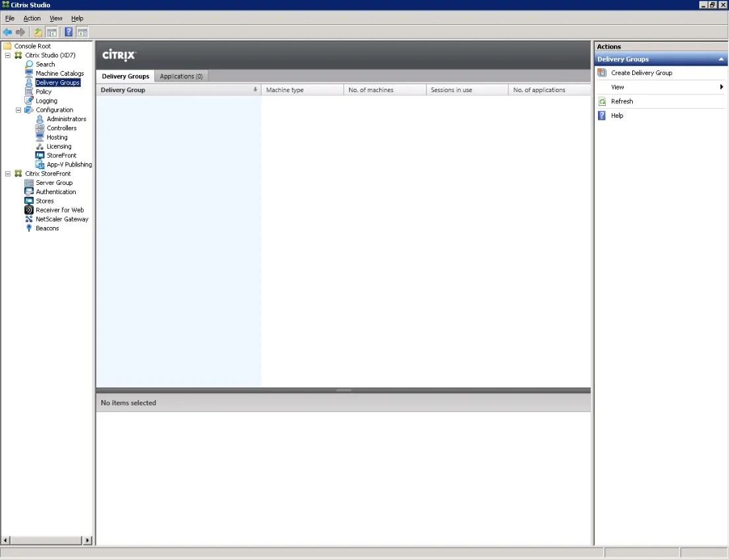This screenshot has height=560, width=729.
Task: Click the Create Delivery Group icon
Action: pos(602,73)
